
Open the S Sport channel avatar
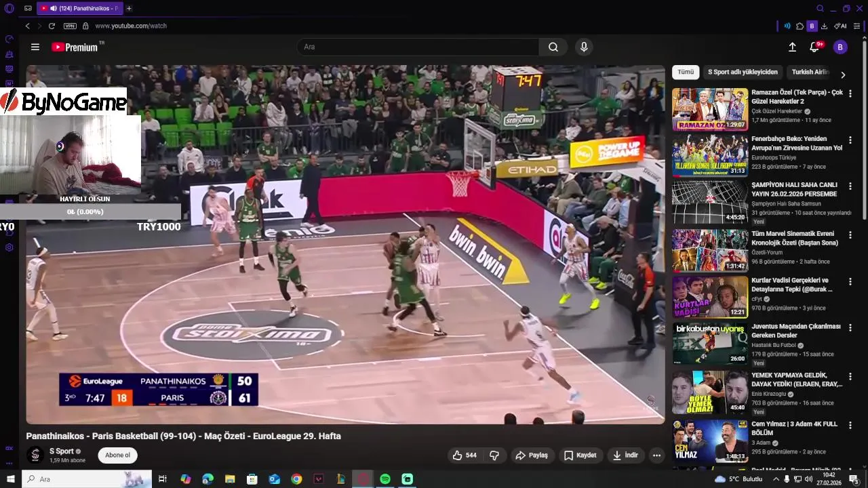click(35, 455)
